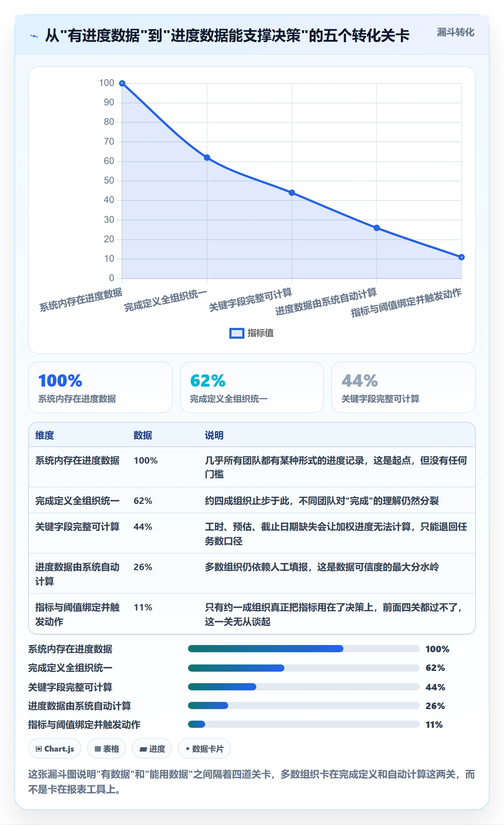Click the 26% value beside progress bars
Screen dimensions: 504x825
(435, 706)
